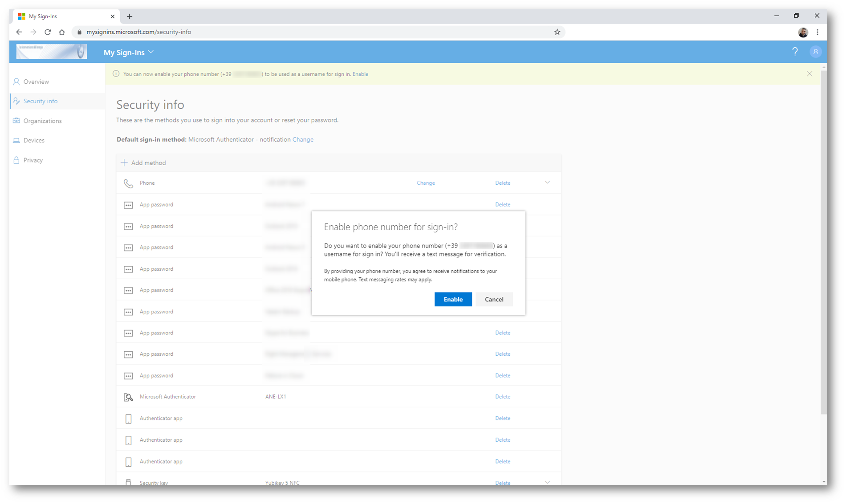
Task: Delete the Security key method
Action: point(503,483)
